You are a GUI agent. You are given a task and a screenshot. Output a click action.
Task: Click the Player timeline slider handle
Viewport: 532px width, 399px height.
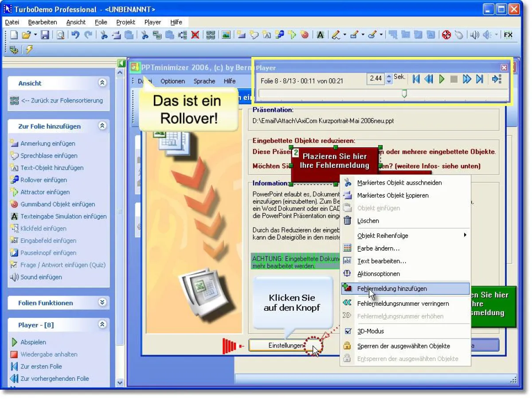coord(404,94)
